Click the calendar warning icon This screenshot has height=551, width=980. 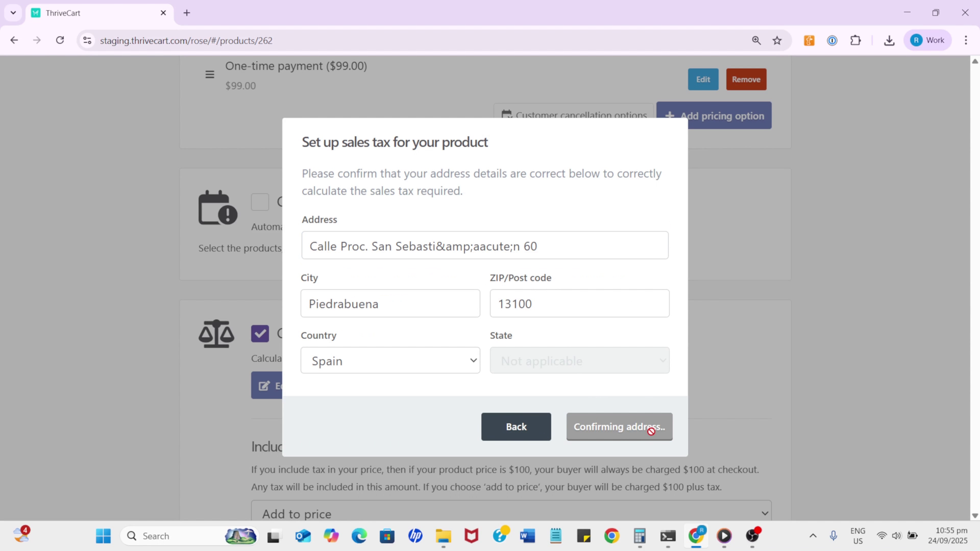coord(217,207)
